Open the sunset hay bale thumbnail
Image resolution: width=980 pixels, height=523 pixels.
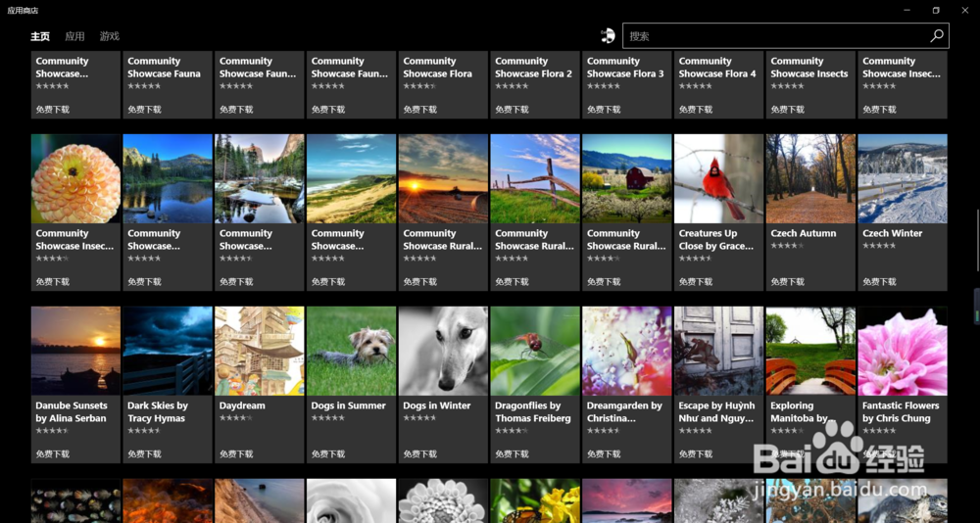[x=443, y=178]
